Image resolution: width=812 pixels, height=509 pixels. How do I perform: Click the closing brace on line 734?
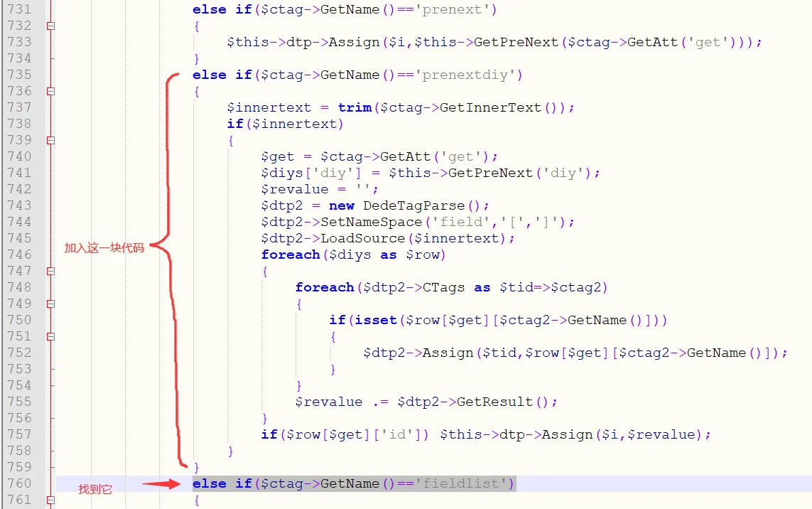(x=196, y=58)
